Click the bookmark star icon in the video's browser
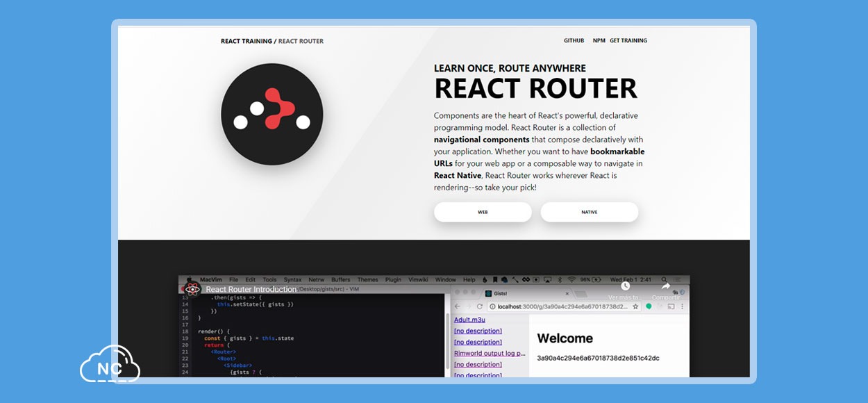The width and height of the screenshot is (868, 403). tap(635, 306)
